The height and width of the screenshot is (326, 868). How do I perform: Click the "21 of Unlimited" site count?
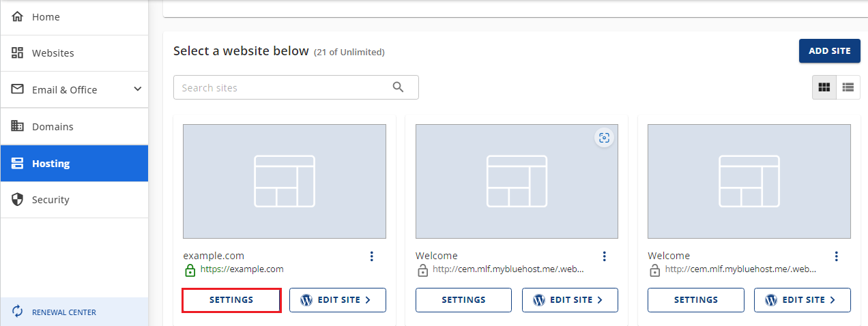pos(349,52)
